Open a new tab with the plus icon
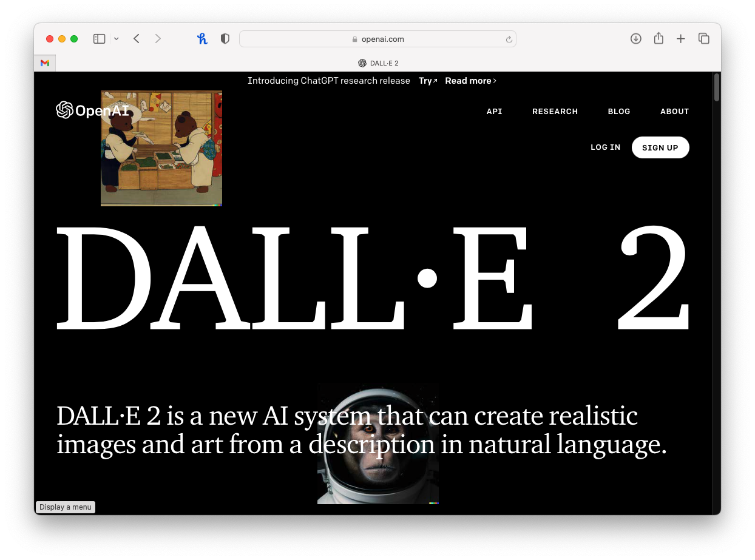 click(x=681, y=39)
